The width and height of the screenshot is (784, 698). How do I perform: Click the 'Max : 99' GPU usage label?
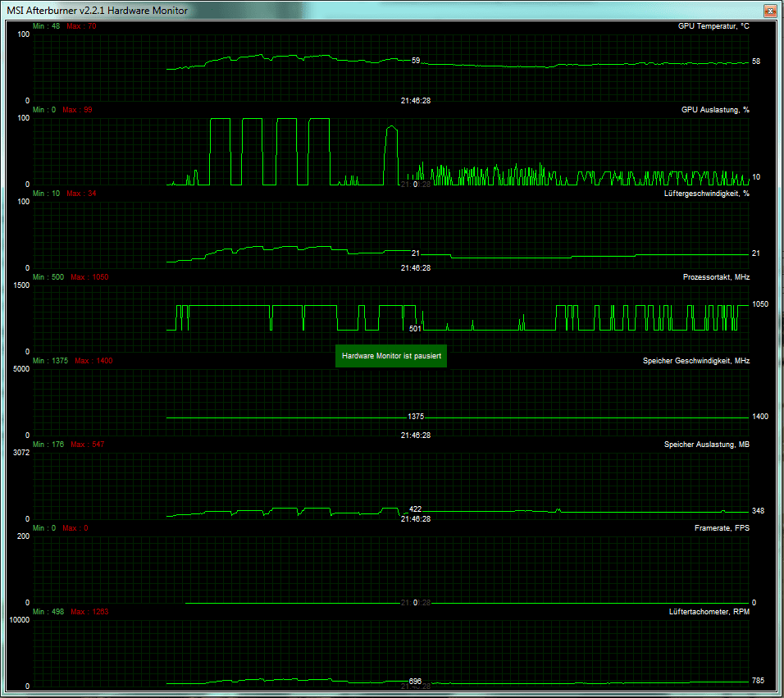(x=77, y=110)
